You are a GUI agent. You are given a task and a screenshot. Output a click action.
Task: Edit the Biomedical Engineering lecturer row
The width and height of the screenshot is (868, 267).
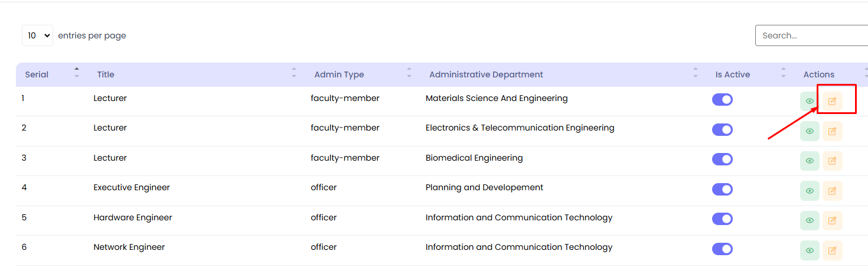point(832,161)
